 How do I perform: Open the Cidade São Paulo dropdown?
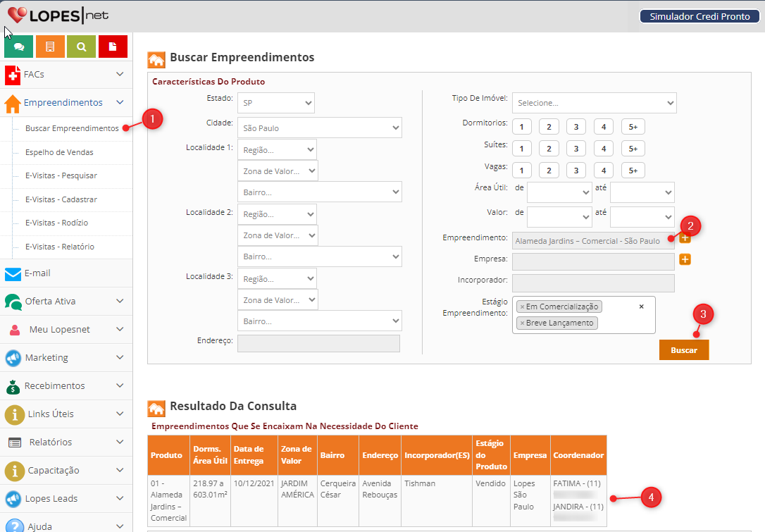[319, 128]
